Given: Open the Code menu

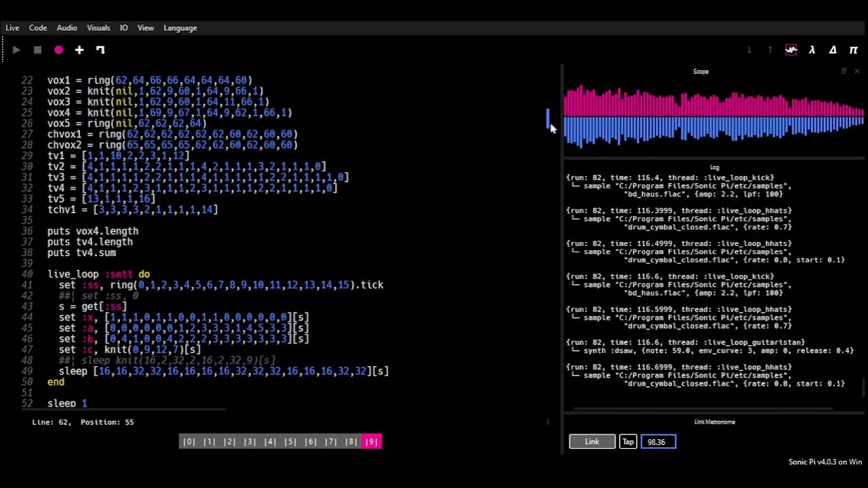Looking at the screenshot, I should point(38,28).
